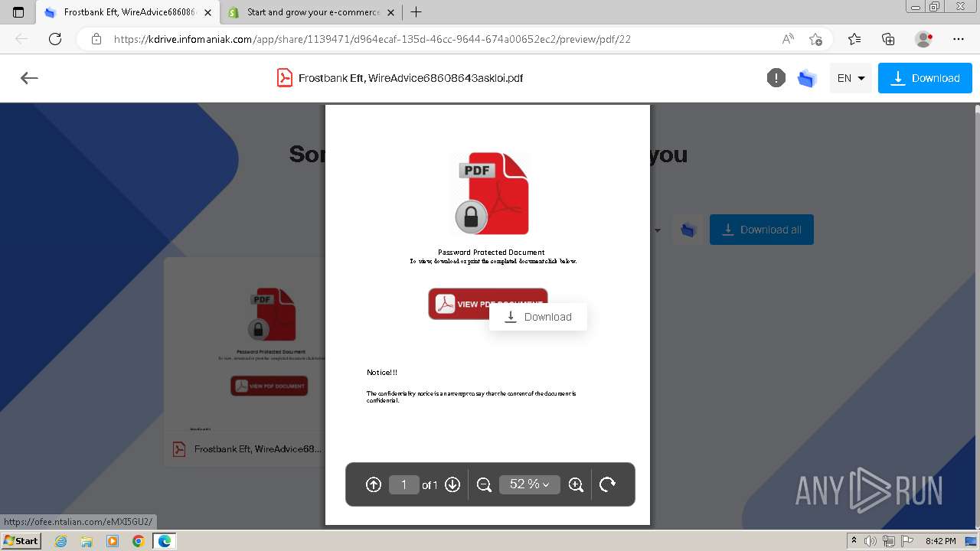Image resolution: width=980 pixels, height=551 pixels.
Task: Open Internet Explorer from the taskbar
Action: [x=61, y=541]
